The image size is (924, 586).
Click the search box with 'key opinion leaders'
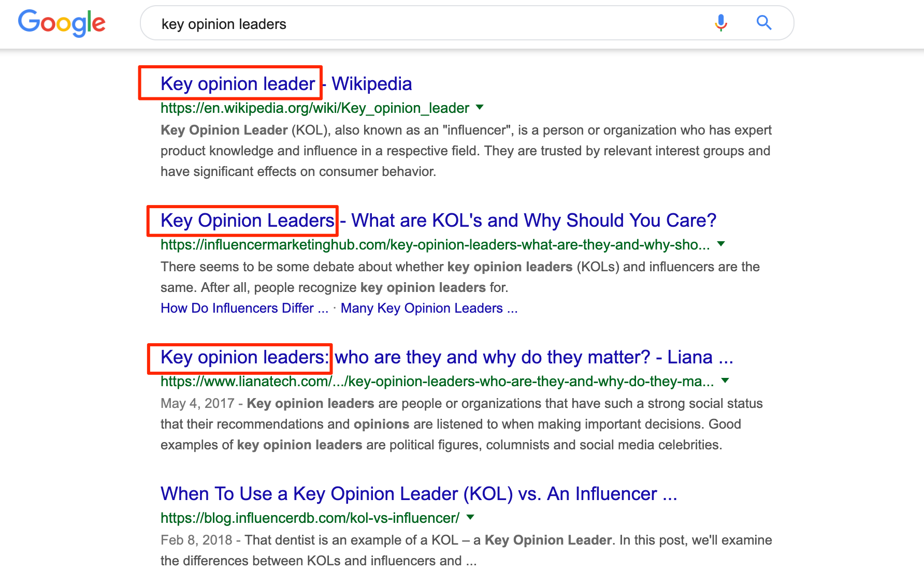coord(414,24)
